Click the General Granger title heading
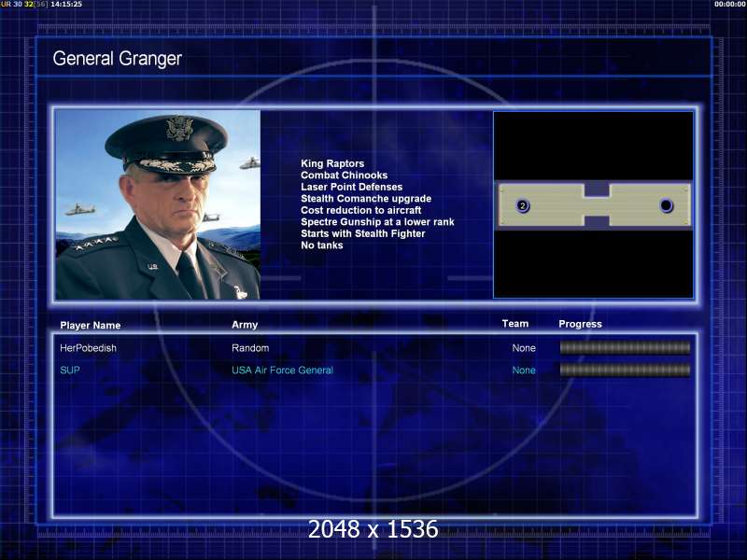The width and height of the screenshot is (747, 560). (118, 59)
